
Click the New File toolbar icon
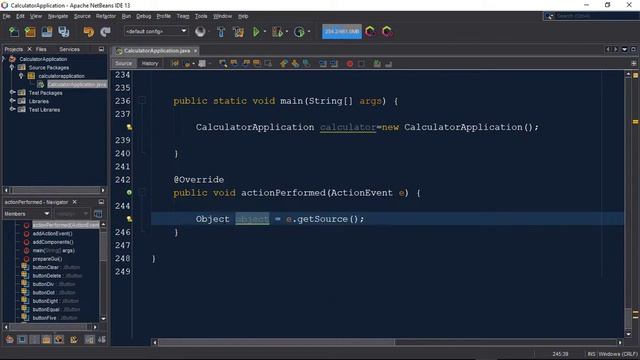tap(14, 32)
